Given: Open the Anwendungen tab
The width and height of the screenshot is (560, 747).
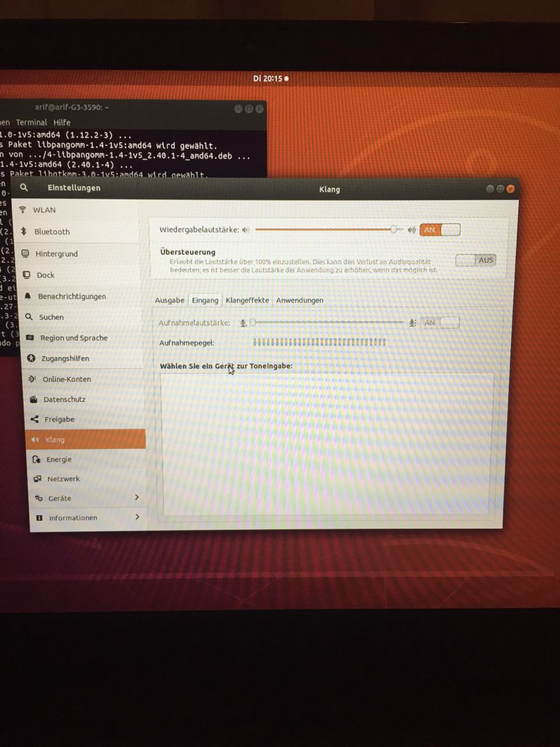Looking at the screenshot, I should pyautogui.click(x=300, y=300).
